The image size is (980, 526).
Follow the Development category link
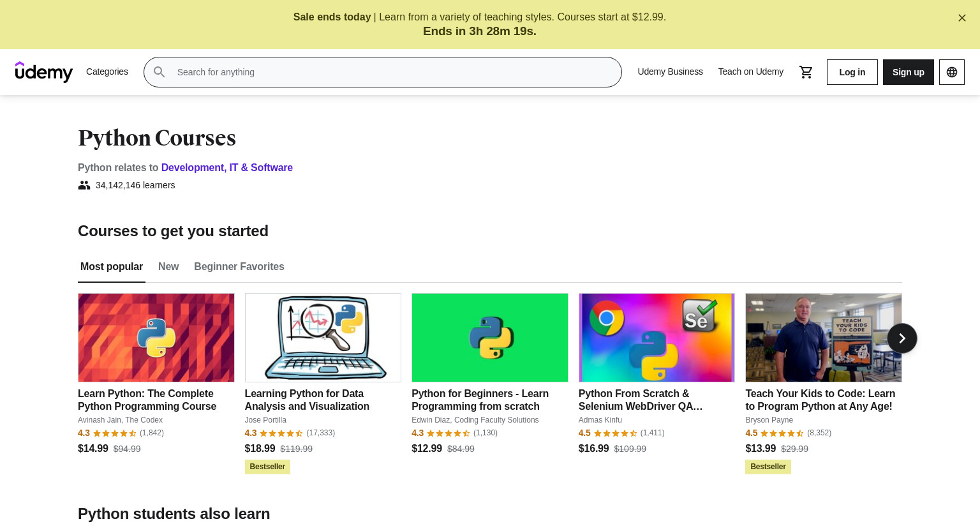pyautogui.click(x=193, y=167)
